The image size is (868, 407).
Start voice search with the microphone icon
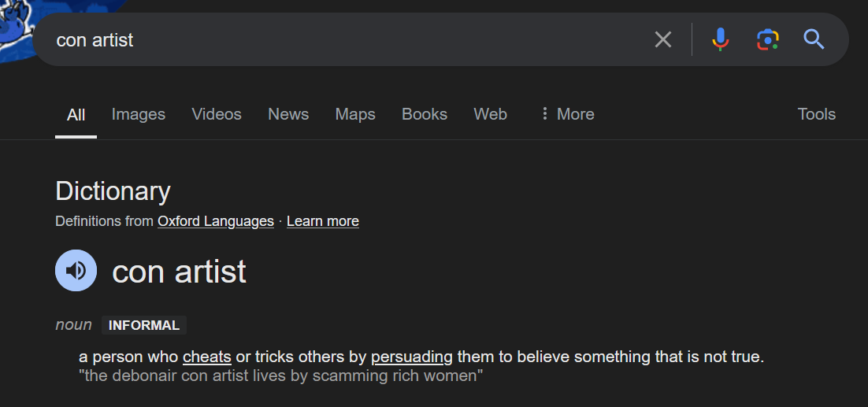coord(720,40)
